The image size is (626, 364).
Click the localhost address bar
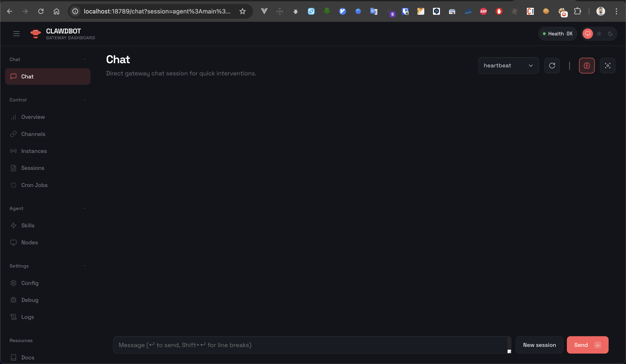point(157,11)
